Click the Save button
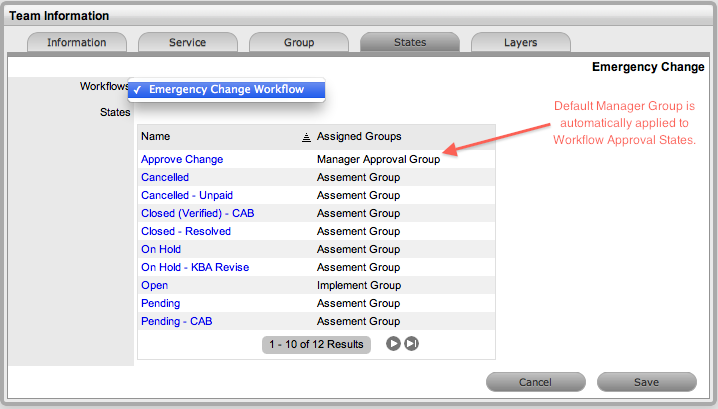Viewport: 718px width, 409px height. point(646,382)
